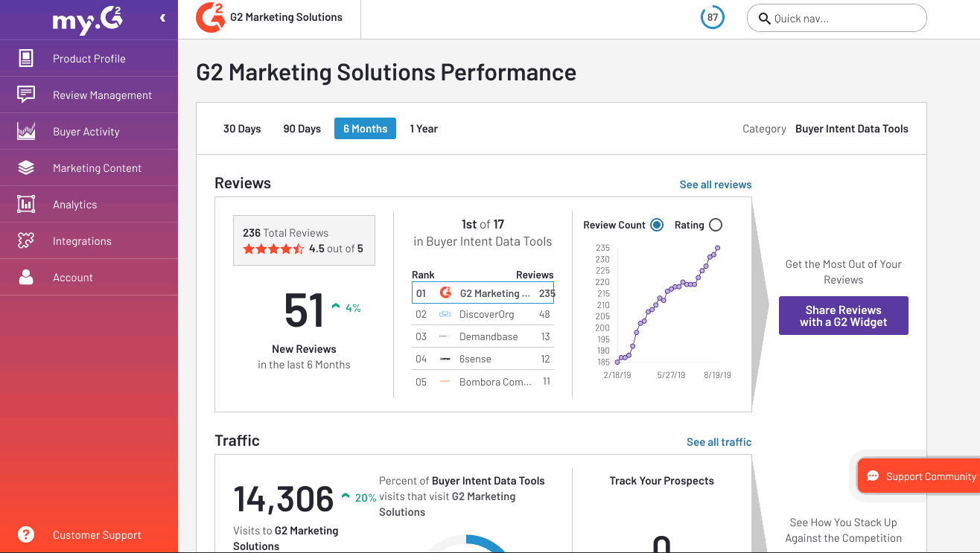Click the Support Community button
980x553 pixels.
click(x=920, y=476)
